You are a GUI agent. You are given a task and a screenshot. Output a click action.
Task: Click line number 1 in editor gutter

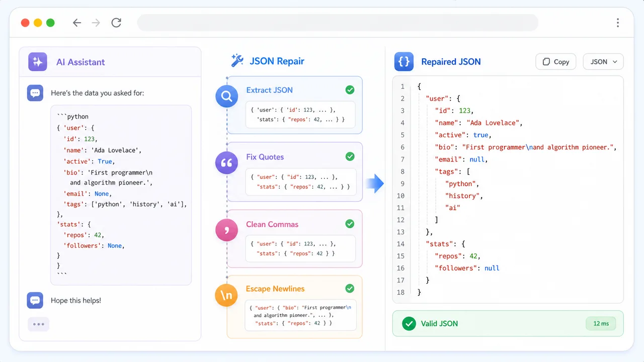coord(402,86)
